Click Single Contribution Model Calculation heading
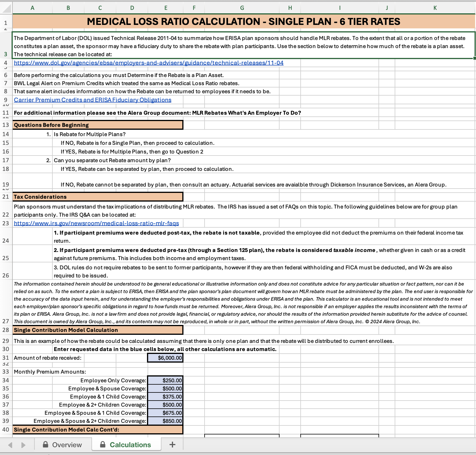The height and width of the screenshot is (455, 476). pyautogui.click(x=98, y=330)
